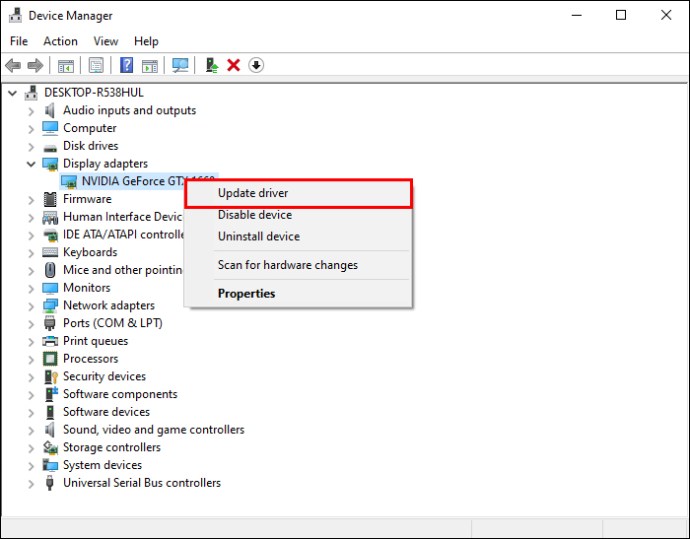Image resolution: width=690 pixels, height=539 pixels.
Task: Open the View menu in the menu bar
Action: pyautogui.click(x=105, y=41)
